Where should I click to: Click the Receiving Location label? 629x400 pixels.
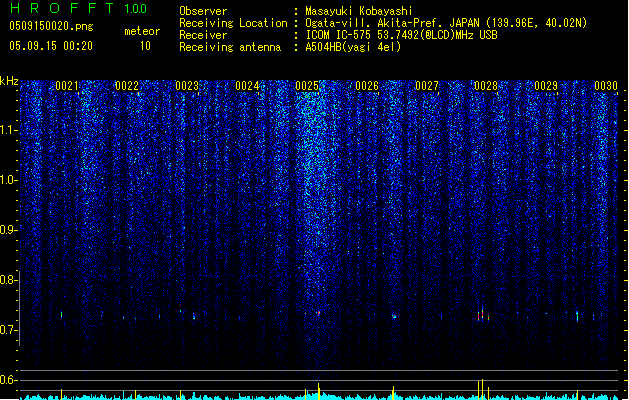click(x=233, y=23)
